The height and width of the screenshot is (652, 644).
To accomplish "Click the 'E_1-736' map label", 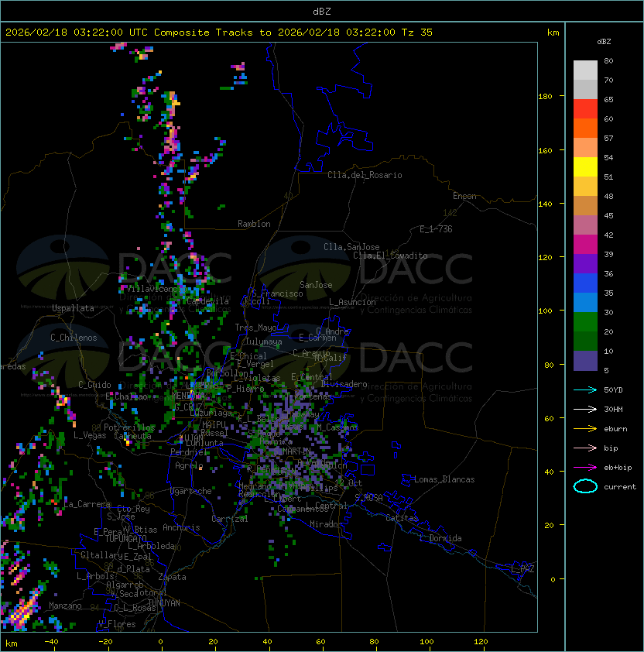I will pos(436,229).
